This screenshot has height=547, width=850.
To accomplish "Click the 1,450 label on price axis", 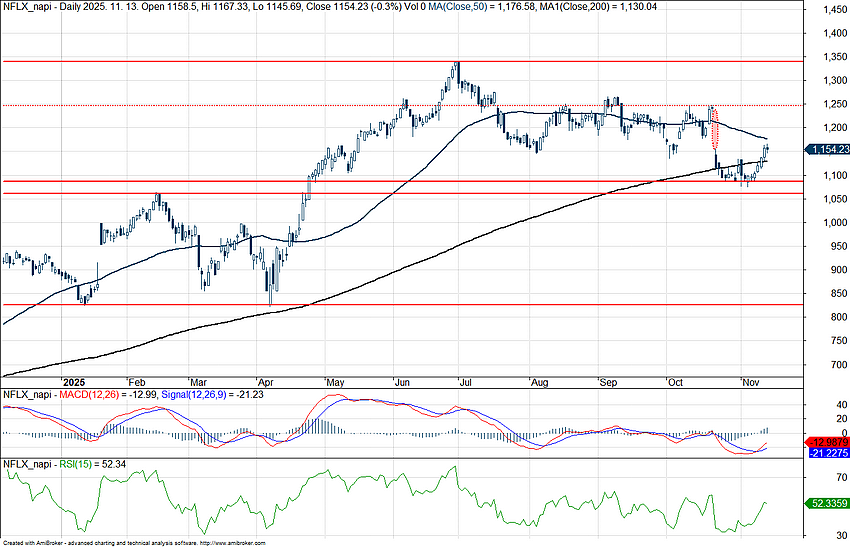I will tap(827, 10).
